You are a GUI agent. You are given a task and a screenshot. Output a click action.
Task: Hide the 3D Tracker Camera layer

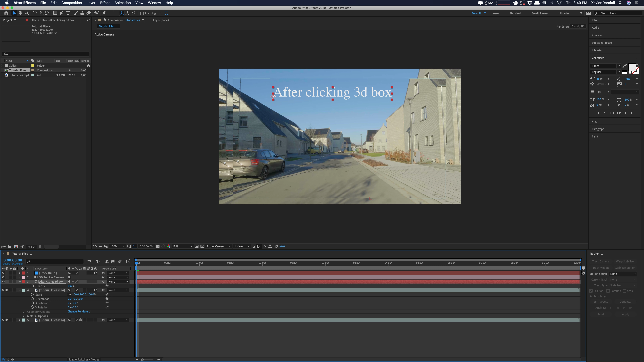pyautogui.click(x=3, y=277)
